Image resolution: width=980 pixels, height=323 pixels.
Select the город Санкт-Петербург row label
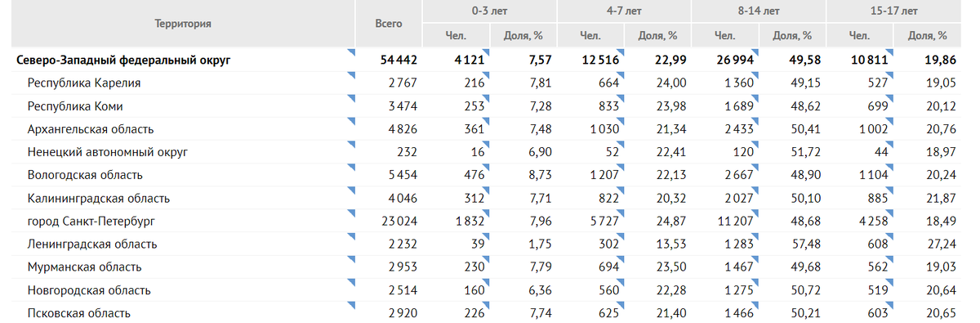(91, 221)
